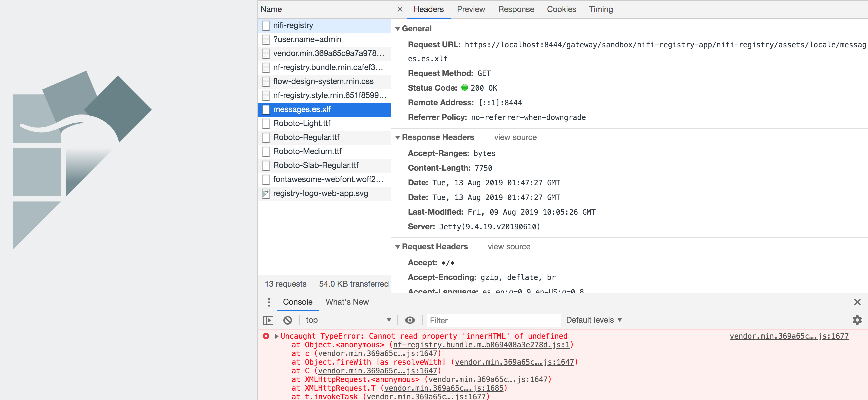The image size is (868, 400).
Task: Collapse the Response Headers section
Action: [398, 137]
